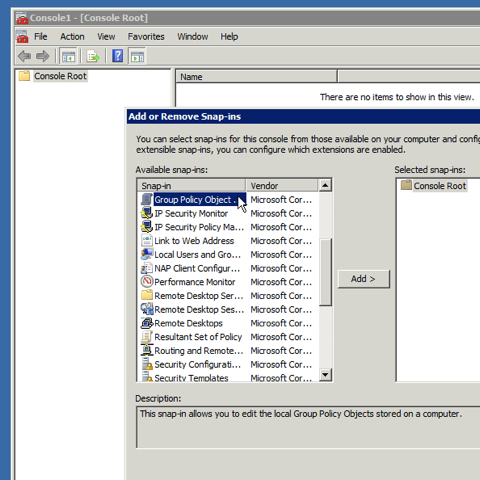
Task: Click the Snap-in column header
Action: (191, 185)
